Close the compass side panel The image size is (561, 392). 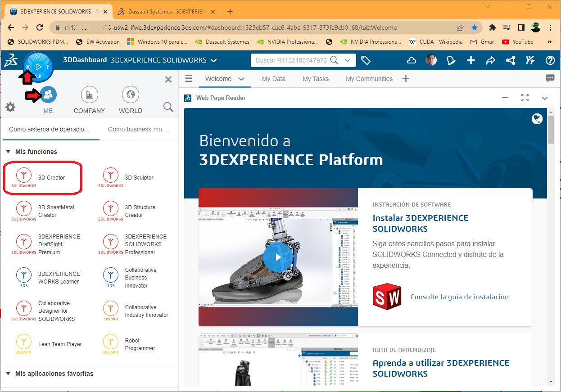(168, 80)
